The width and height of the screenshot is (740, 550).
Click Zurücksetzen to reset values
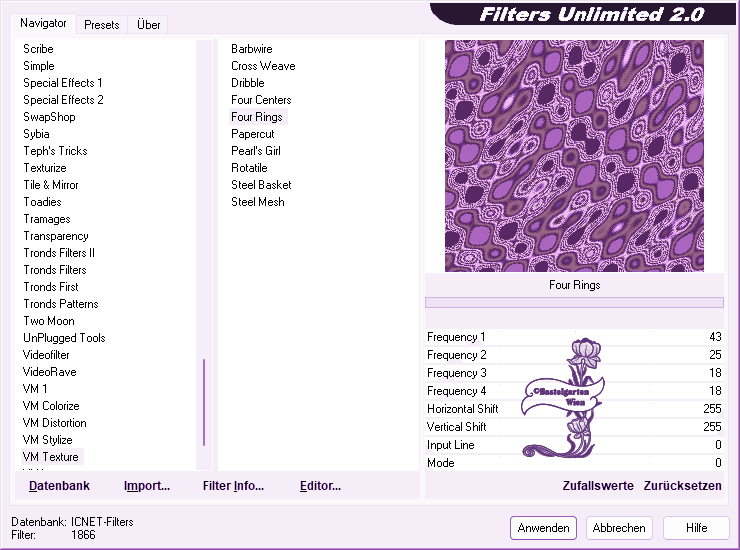coord(682,486)
